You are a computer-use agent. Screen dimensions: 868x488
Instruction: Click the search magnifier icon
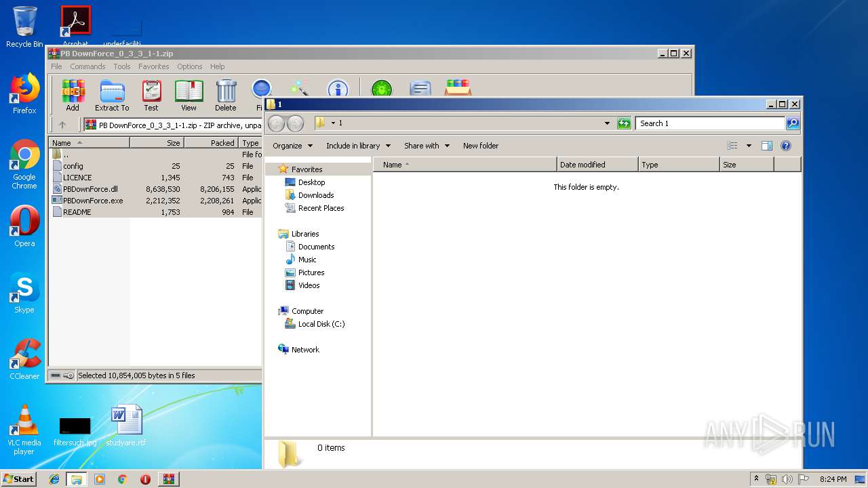coord(793,123)
